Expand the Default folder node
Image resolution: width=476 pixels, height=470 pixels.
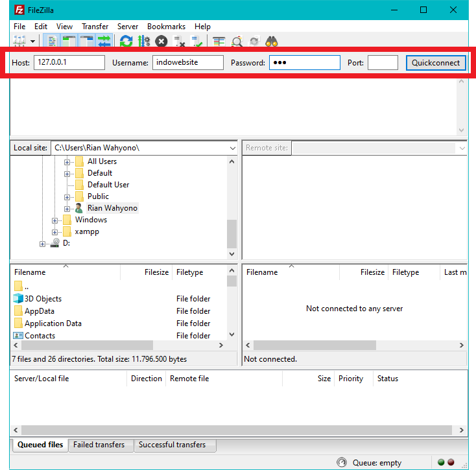coord(67,174)
